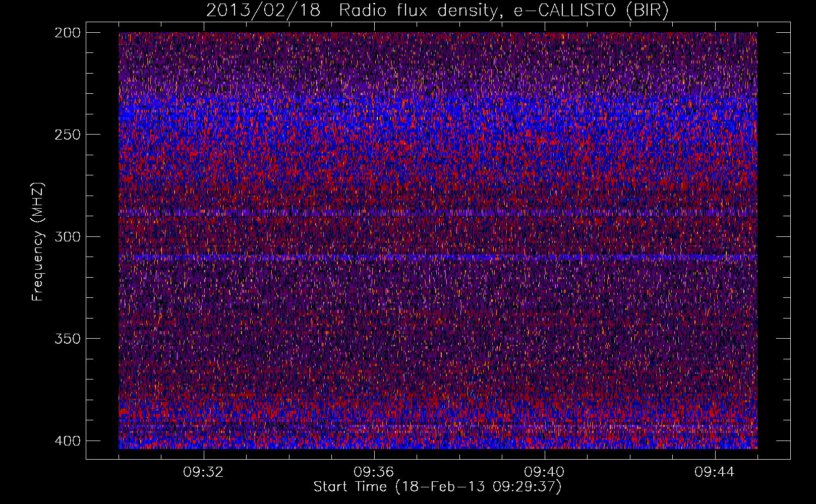The image size is (816, 504).
Task: Select the 250 frequency tick label
Action: coord(67,135)
